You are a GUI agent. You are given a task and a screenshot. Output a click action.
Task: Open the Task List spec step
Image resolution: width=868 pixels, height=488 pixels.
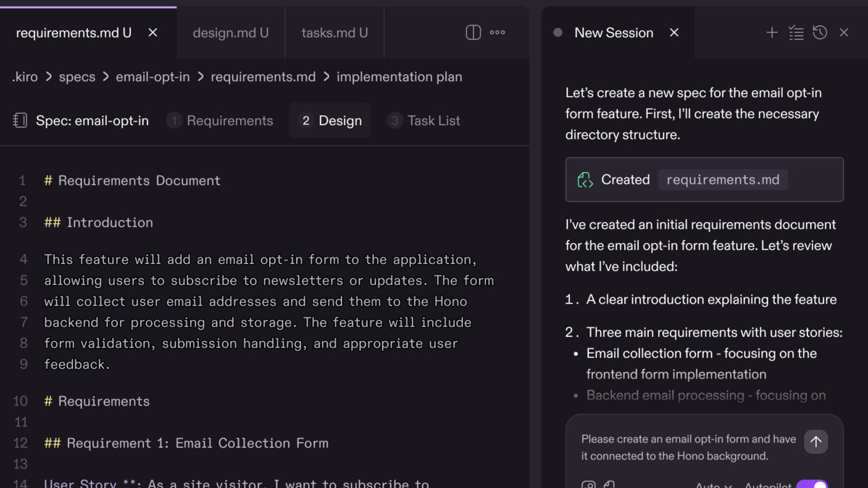coord(424,121)
